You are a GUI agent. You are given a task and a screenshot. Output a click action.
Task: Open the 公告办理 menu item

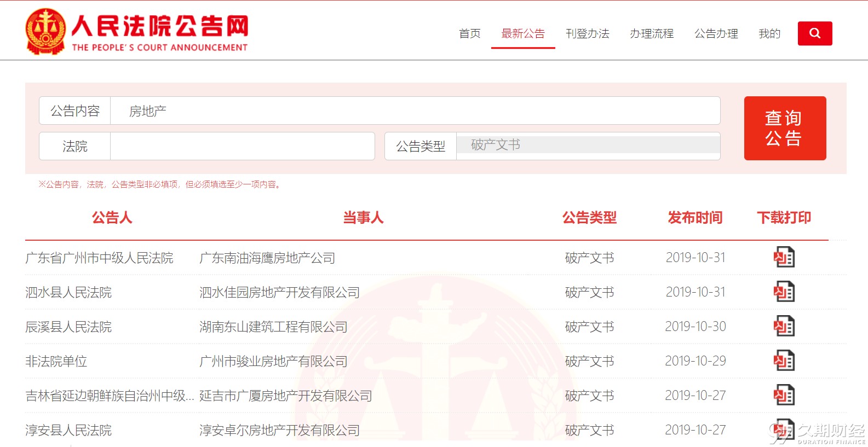(x=716, y=33)
